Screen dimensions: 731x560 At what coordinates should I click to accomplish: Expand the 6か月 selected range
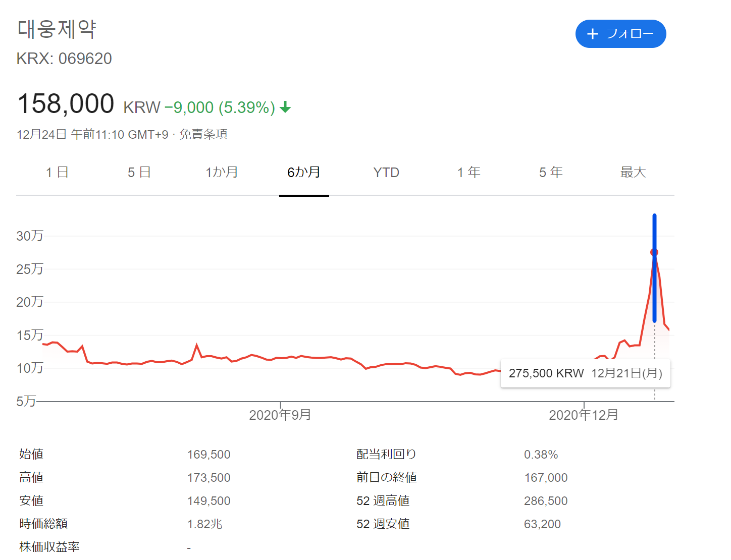(x=304, y=172)
